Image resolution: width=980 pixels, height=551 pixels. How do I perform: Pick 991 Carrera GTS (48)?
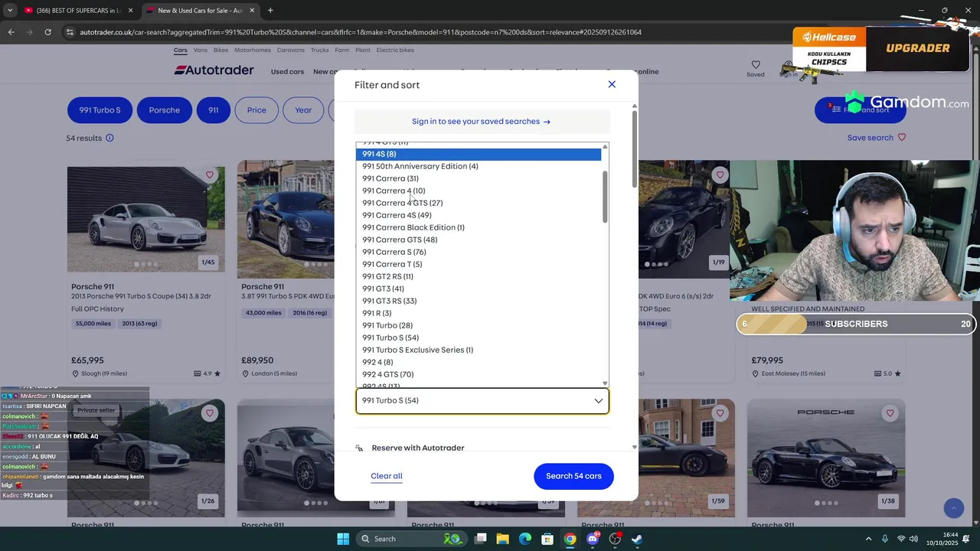point(479,240)
